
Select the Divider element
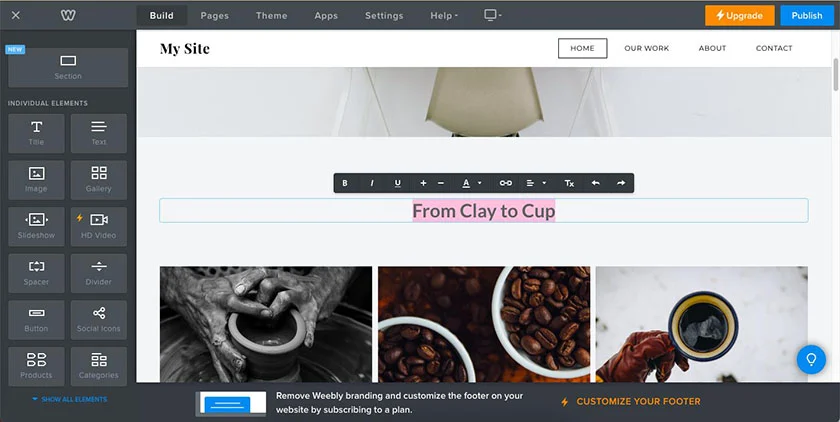[x=99, y=273]
